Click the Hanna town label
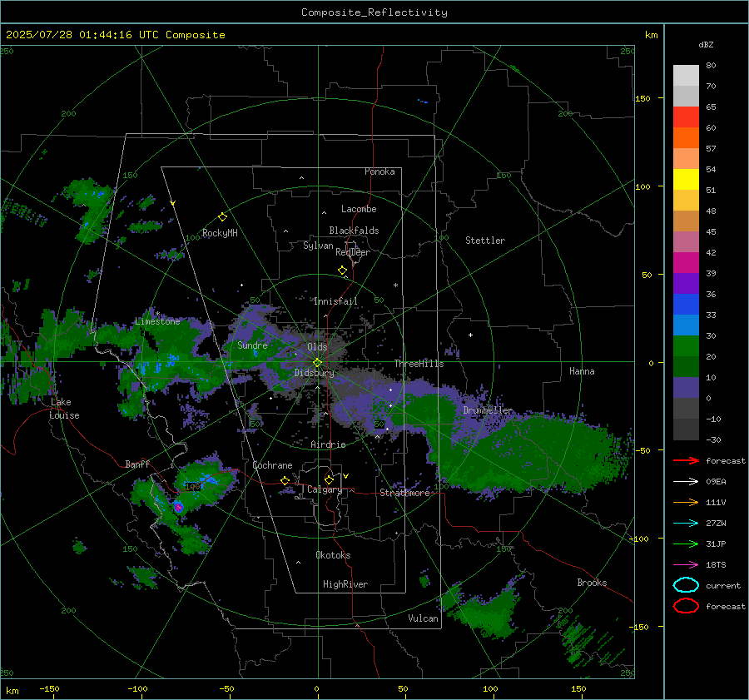 pos(582,371)
